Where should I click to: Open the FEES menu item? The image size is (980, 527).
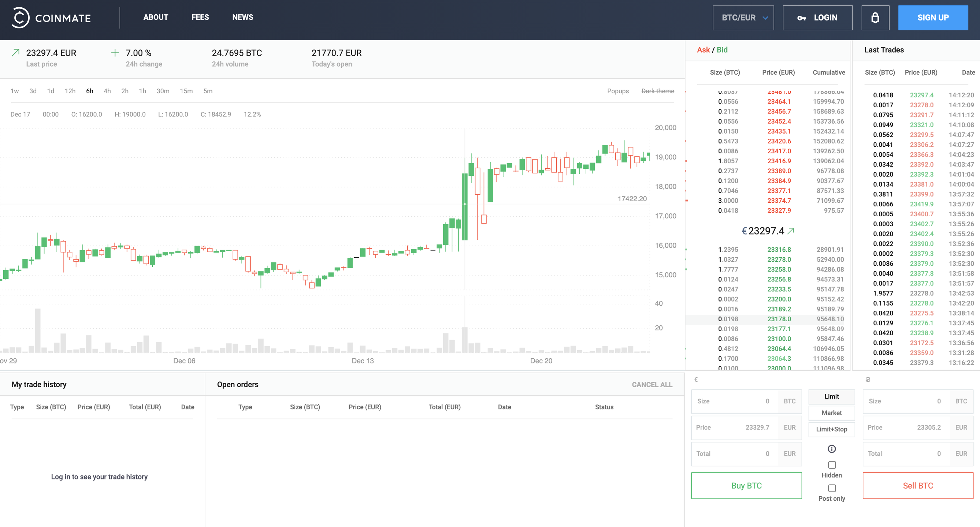tap(200, 17)
